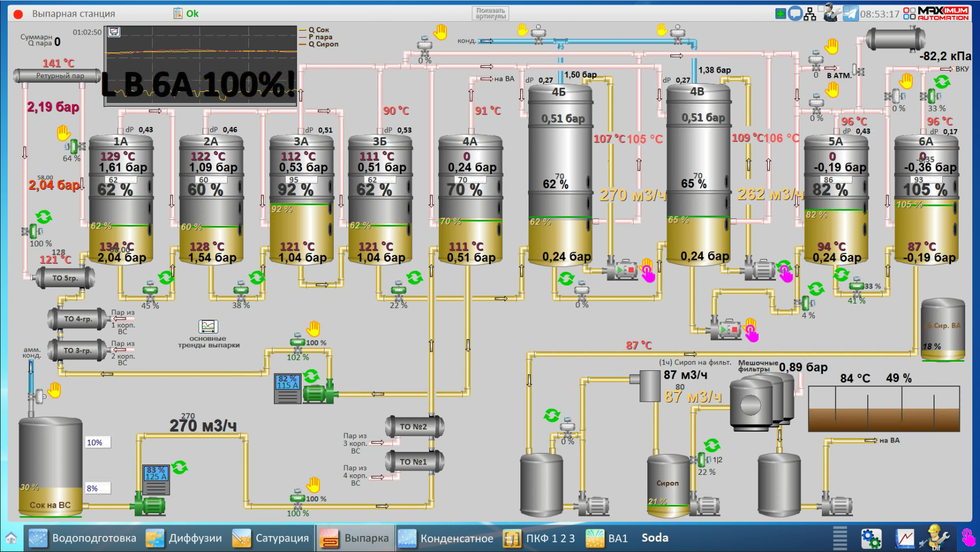The image size is (980, 552).
Task: Open the trend chart thumbnail at top left
Action: coord(114,32)
